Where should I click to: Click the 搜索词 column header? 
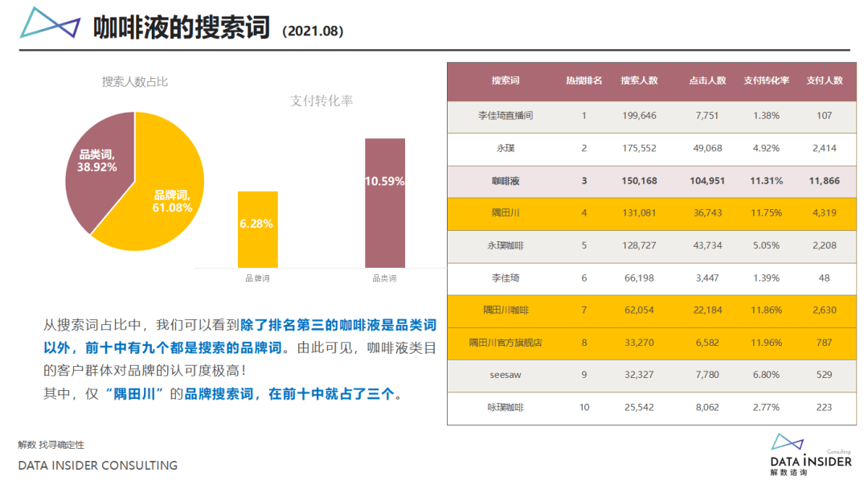[506, 81]
